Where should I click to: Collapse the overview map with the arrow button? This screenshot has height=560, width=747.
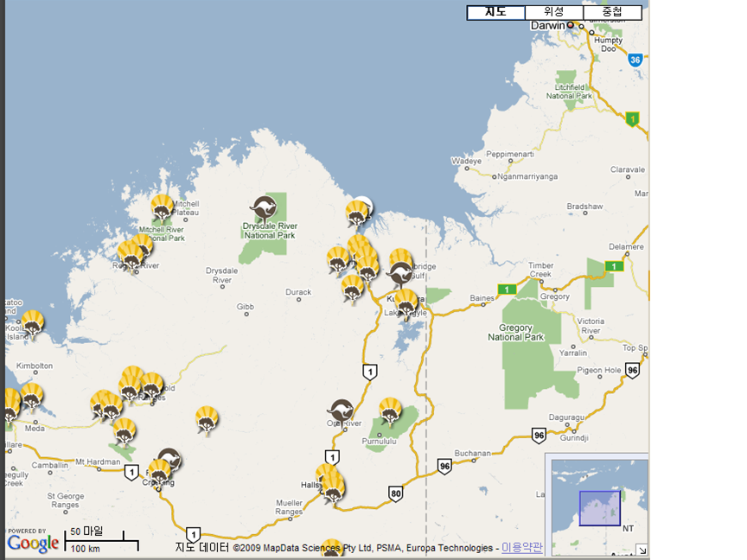642,550
